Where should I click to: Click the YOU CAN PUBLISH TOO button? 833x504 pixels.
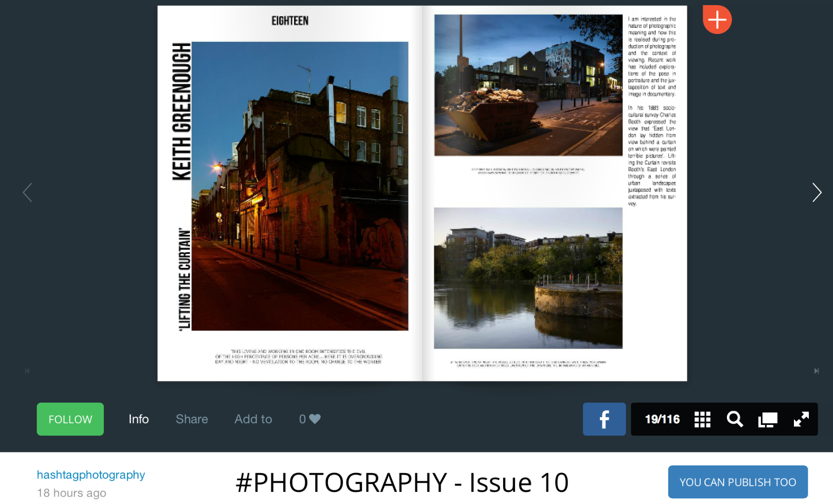coord(738,482)
